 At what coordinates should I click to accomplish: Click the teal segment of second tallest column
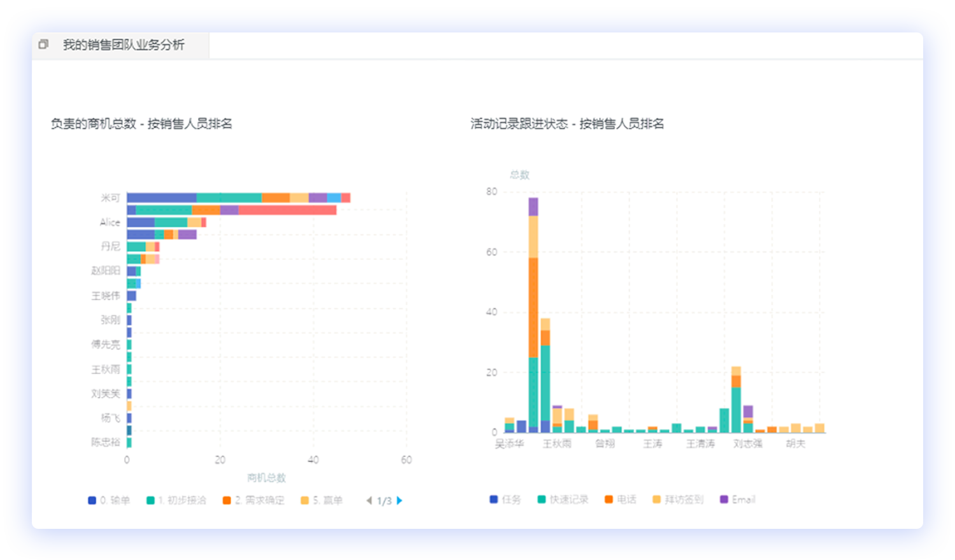[x=545, y=383]
